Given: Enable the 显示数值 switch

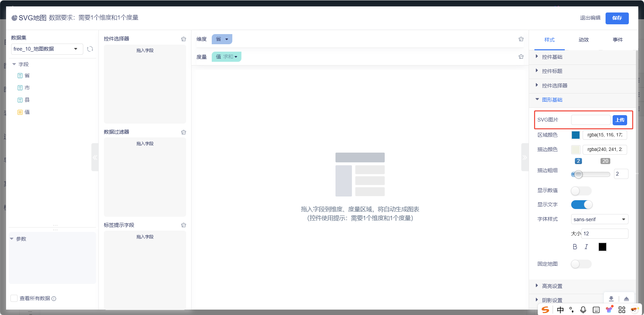Looking at the screenshot, I should [x=581, y=191].
